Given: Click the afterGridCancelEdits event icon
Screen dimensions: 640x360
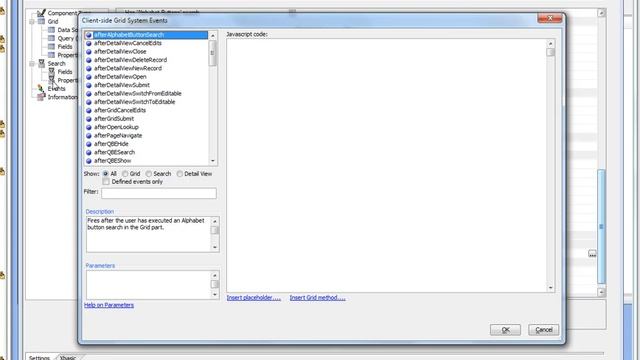Looking at the screenshot, I should [x=89, y=110].
